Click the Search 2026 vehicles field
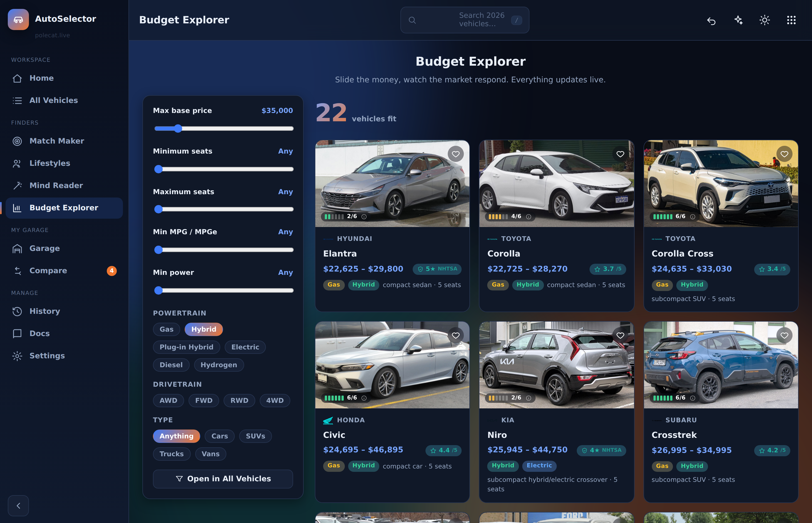Viewport: 812px width, 523px height. [x=465, y=20]
